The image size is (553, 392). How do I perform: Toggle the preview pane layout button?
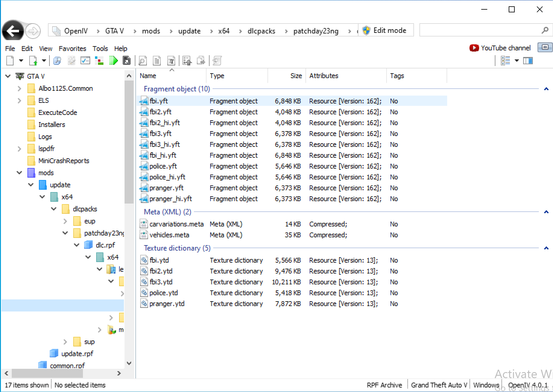528,61
